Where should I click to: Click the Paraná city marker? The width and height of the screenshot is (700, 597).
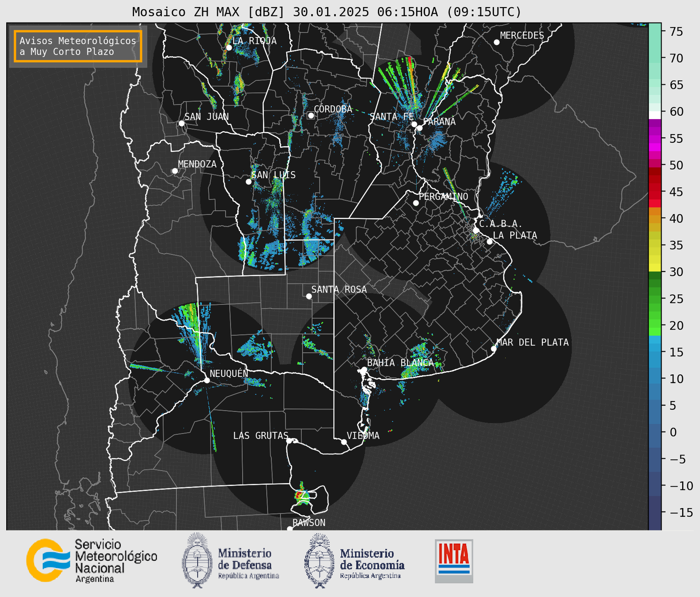[x=420, y=128]
